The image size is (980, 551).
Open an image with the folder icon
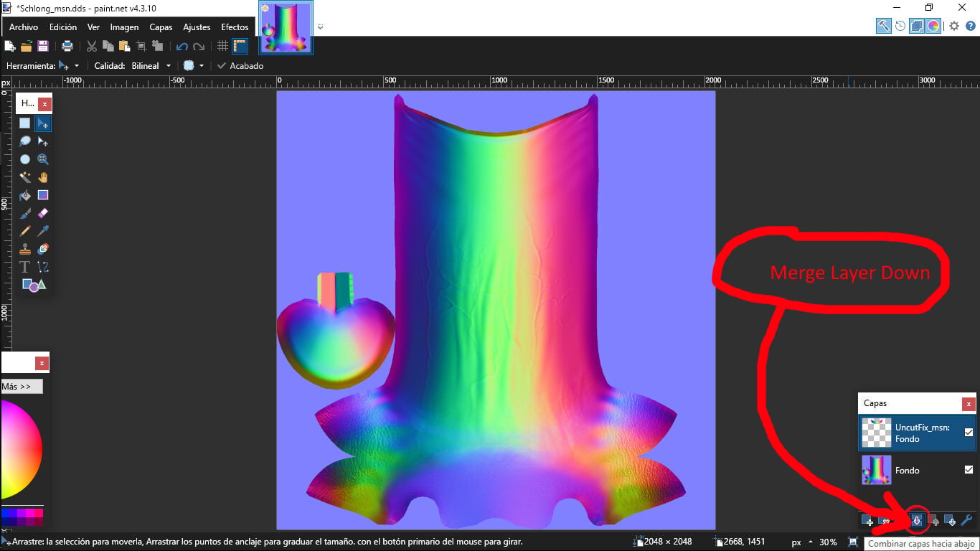tap(27, 46)
